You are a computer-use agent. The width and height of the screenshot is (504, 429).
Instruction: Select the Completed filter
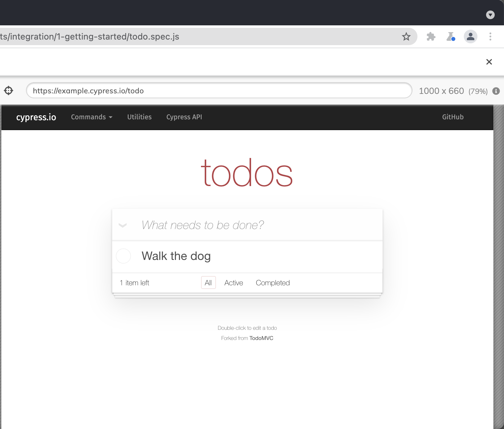(x=273, y=283)
